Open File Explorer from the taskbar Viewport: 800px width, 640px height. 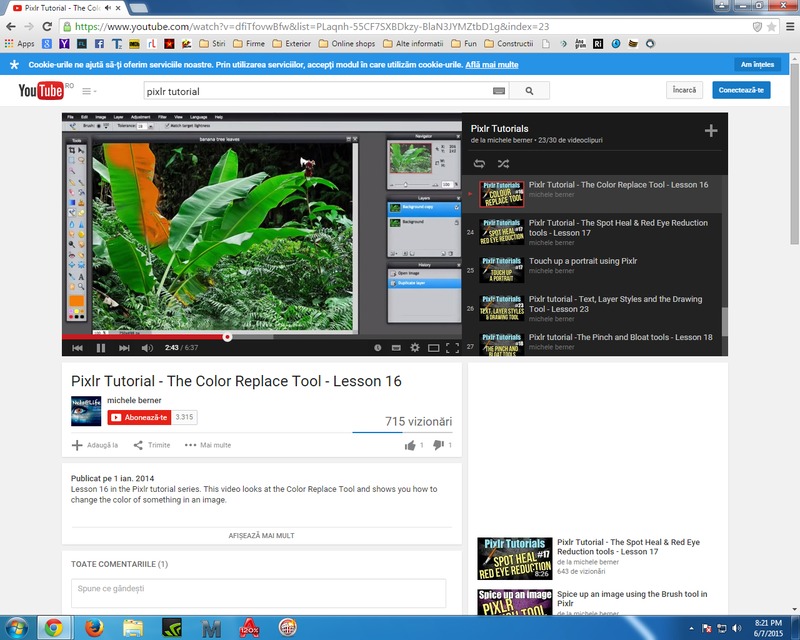(133, 628)
